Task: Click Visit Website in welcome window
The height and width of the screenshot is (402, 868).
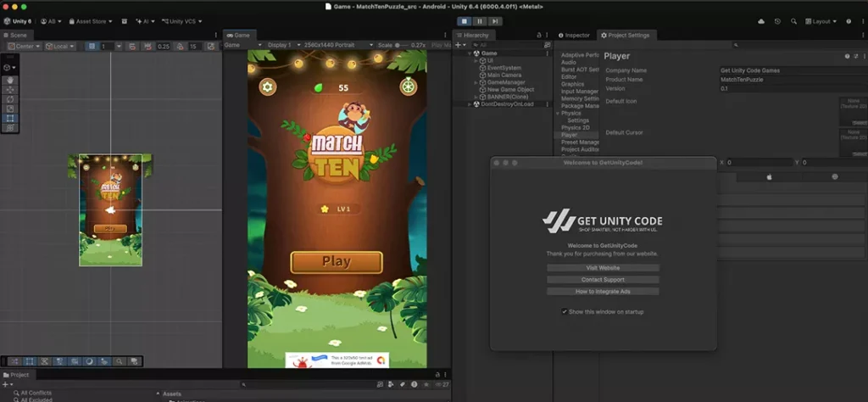Action: pyautogui.click(x=603, y=267)
